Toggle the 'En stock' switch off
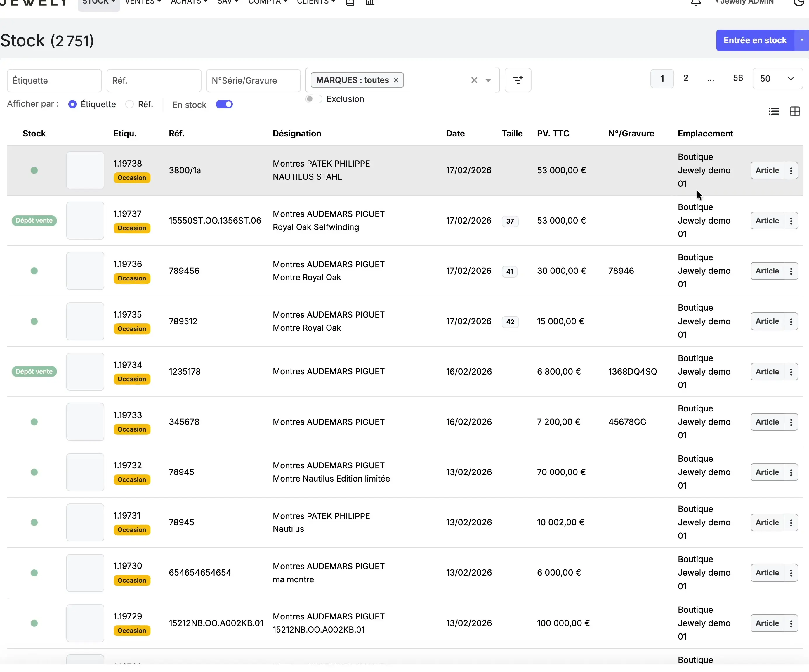 click(x=224, y=104)
